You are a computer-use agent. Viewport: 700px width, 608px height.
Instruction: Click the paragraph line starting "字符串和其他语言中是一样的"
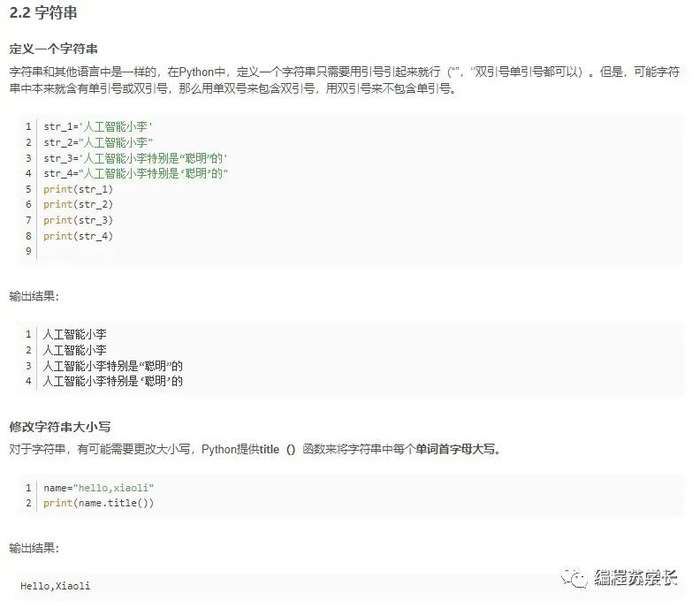tap(344, 72)
